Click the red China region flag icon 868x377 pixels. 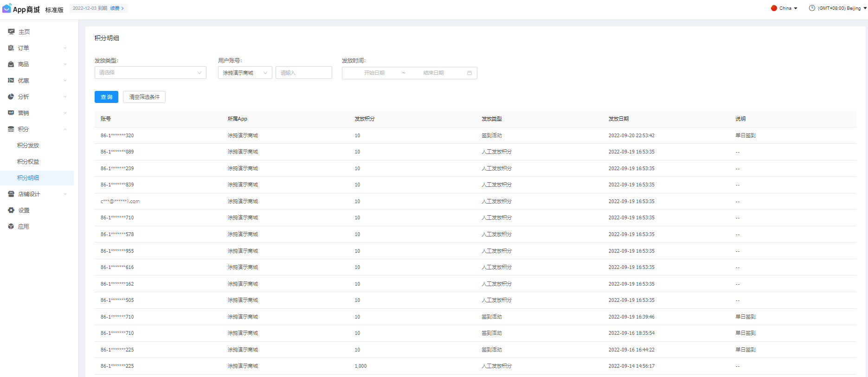[774, 8]
